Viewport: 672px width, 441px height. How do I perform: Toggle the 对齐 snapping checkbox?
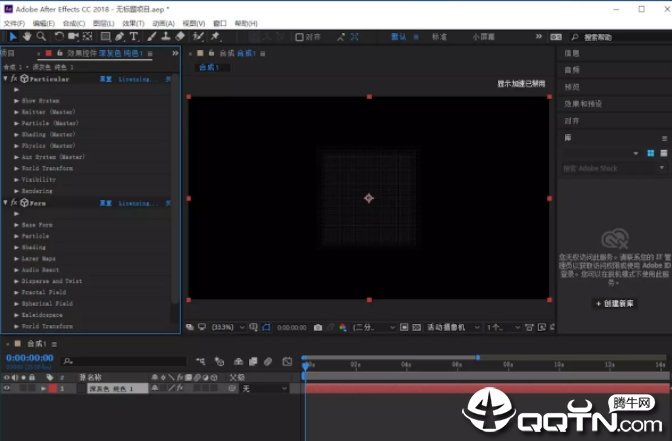pyautogui.click(x=298, y=37)
